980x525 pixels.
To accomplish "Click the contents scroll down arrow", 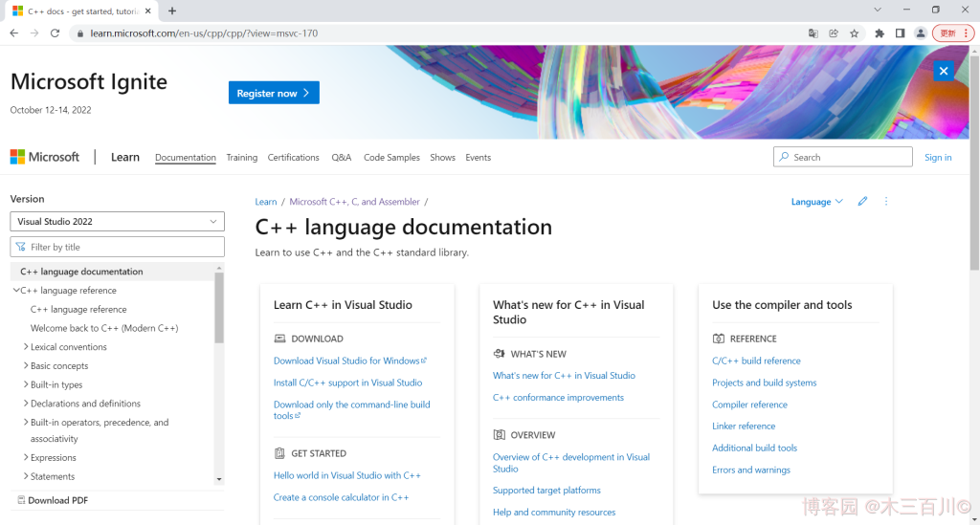I will pos(219,479).
